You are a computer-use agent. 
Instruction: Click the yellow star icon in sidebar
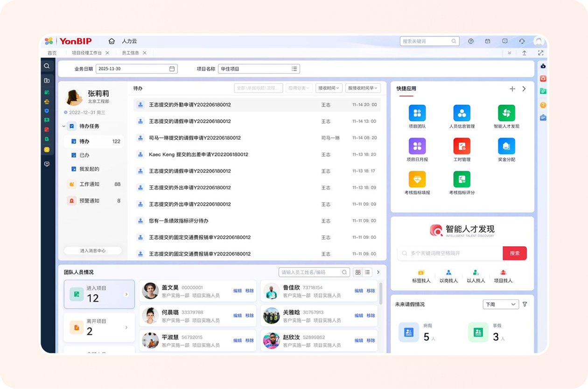click(x=47, y=149)
